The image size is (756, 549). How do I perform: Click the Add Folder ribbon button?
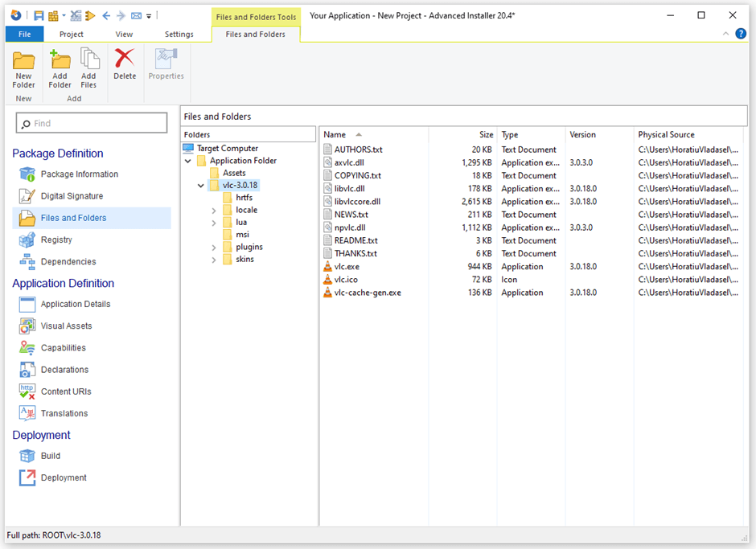(x=60, y=68)
